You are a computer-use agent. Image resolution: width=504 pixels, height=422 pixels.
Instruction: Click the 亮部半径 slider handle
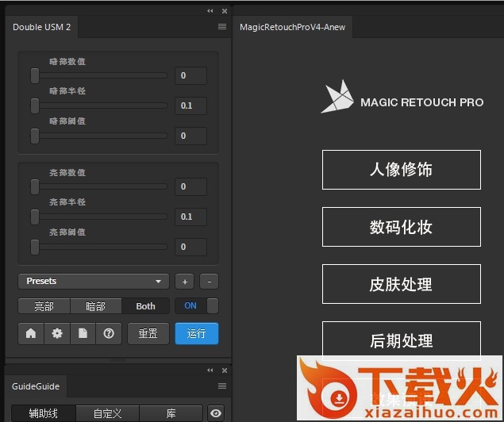coord(35,217)
